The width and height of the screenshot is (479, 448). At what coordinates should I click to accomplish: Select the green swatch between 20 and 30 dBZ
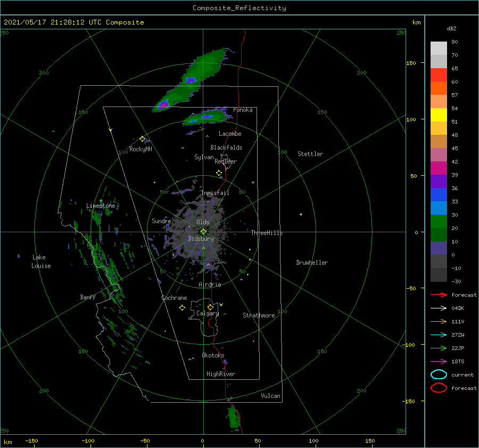pos(439,222)
